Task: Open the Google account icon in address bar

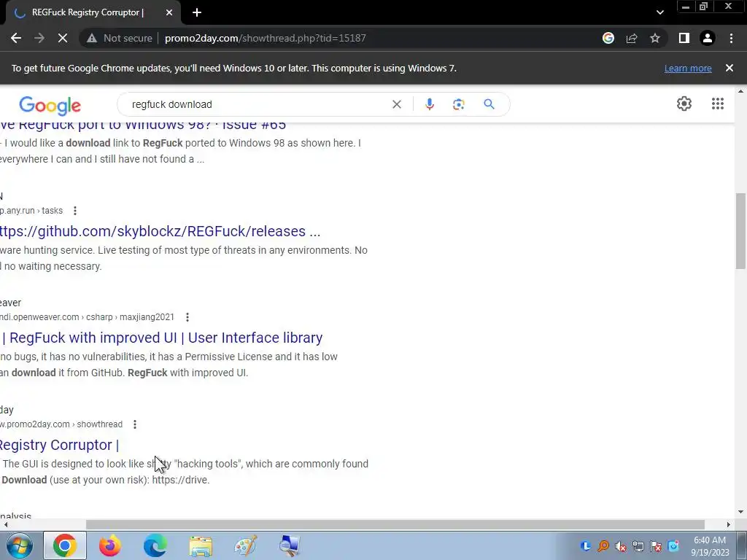Action: tap(608, 38)
